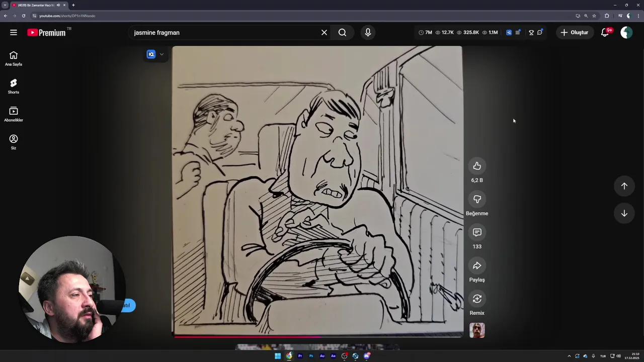The height and width of the screenshot is (362, 644).
Task: Open the Chrome profile avatar
Action: click(x=629, y=16)
